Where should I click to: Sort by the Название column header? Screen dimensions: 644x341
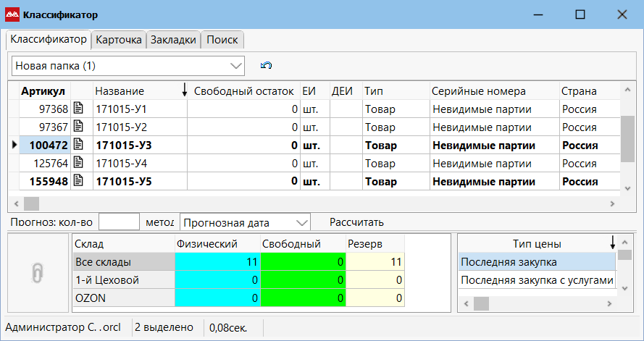click(120, 91)
